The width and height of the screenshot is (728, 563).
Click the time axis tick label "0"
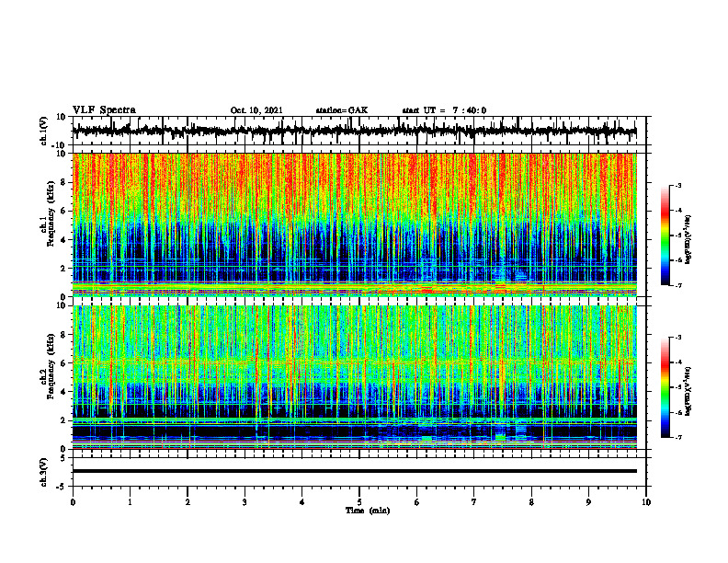[x=73, y=502]
